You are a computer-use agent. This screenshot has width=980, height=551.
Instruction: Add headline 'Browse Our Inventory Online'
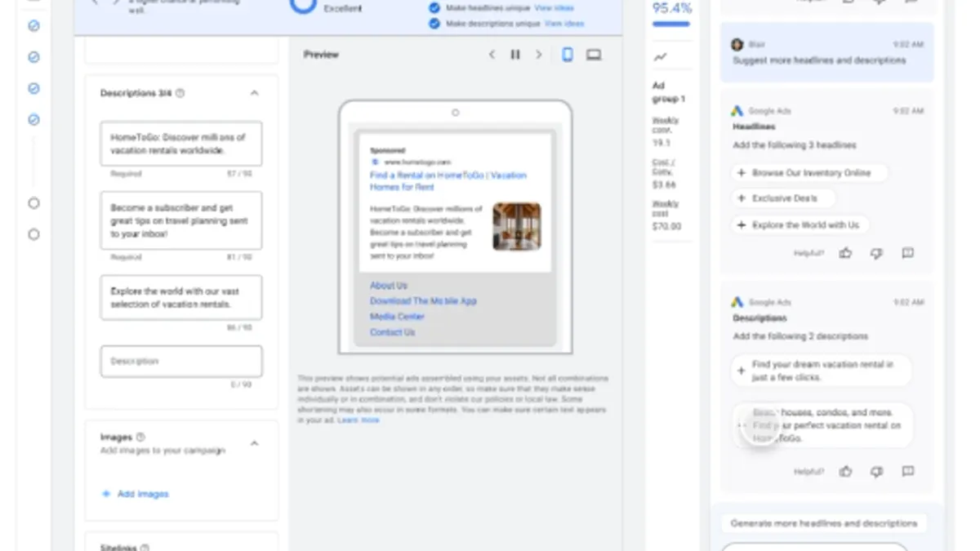coord(808,173)
